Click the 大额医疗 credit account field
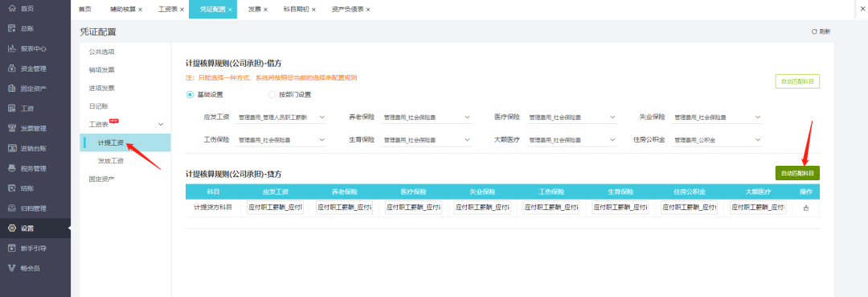The image size is (868, 297). (x=759, y=208)
